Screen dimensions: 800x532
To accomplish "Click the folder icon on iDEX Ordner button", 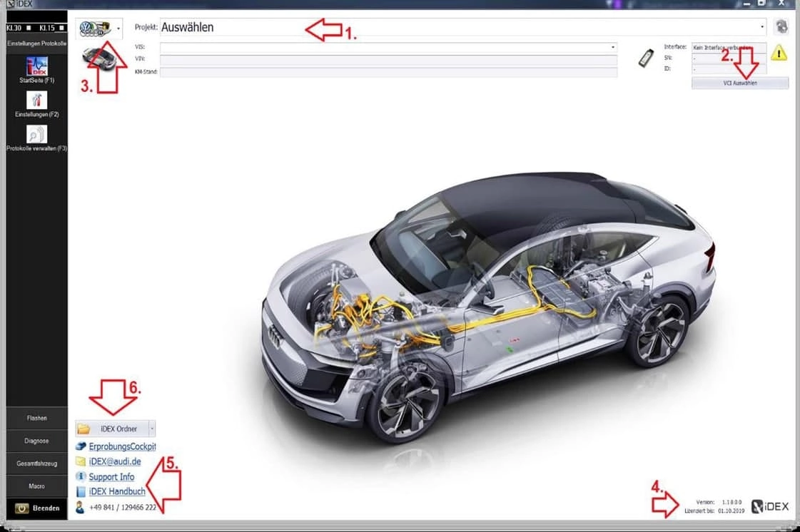I will pos(83,429).
